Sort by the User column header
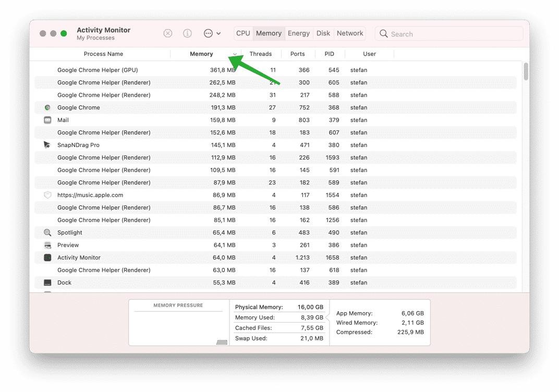Image resolution: width=559 pixels, height=392 pixels. click(x=369, y=54)
